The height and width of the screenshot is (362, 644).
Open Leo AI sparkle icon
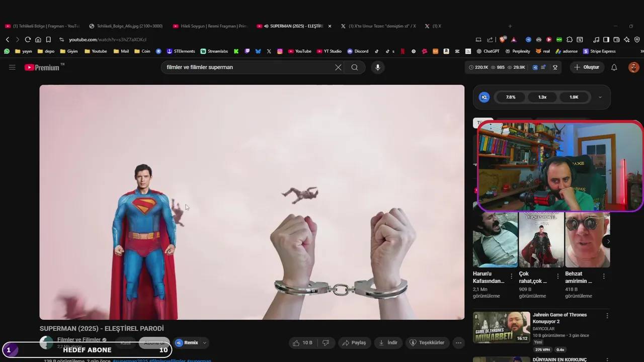[626, 40]
